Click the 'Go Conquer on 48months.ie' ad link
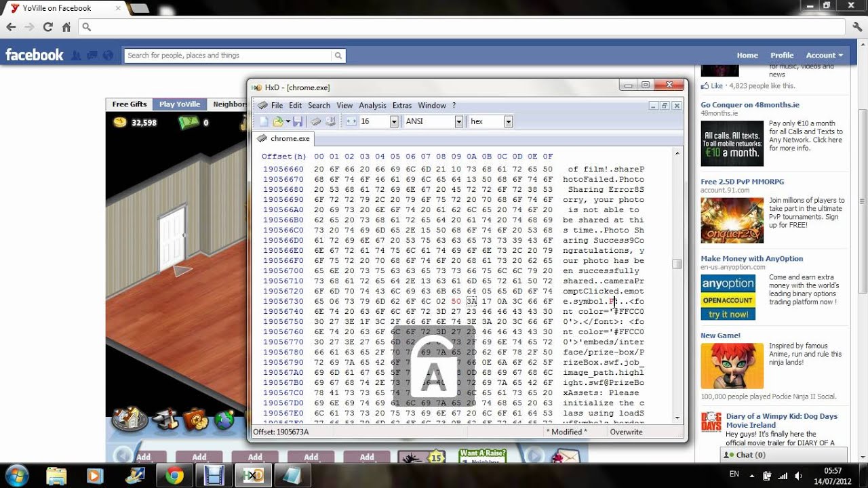Screen dimensions: 868x488 749,105
